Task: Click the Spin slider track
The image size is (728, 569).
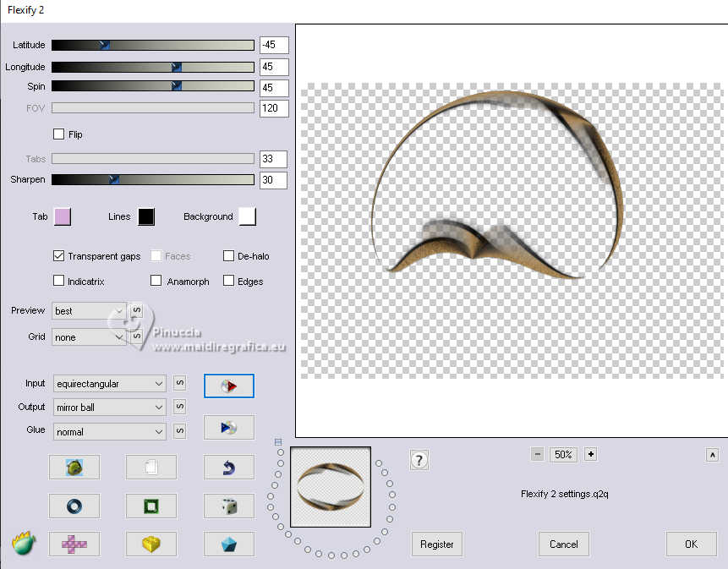Action: pyautogui.click(x=153, y=86)
